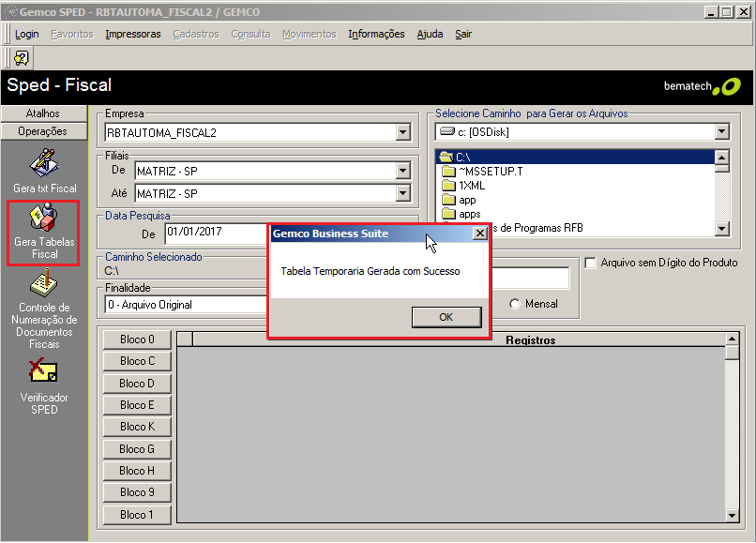Open the Finalidade combo box

(186, 305)
